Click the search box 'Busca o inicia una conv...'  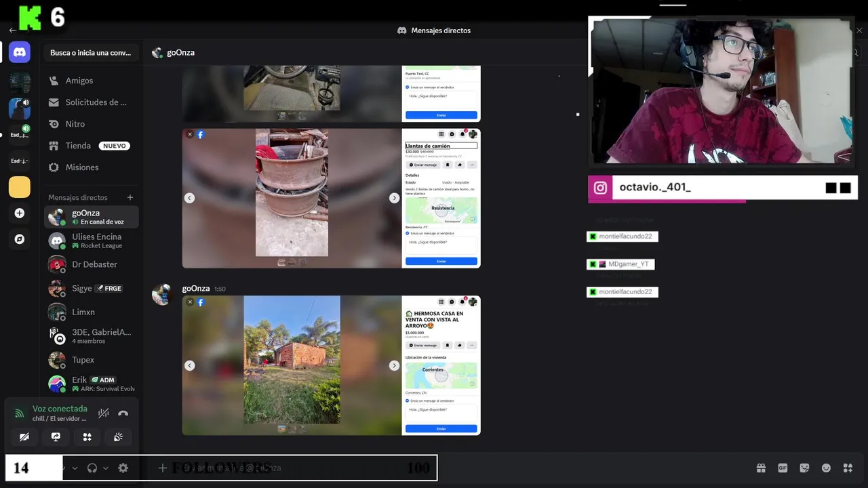click(x=92, y=53)
